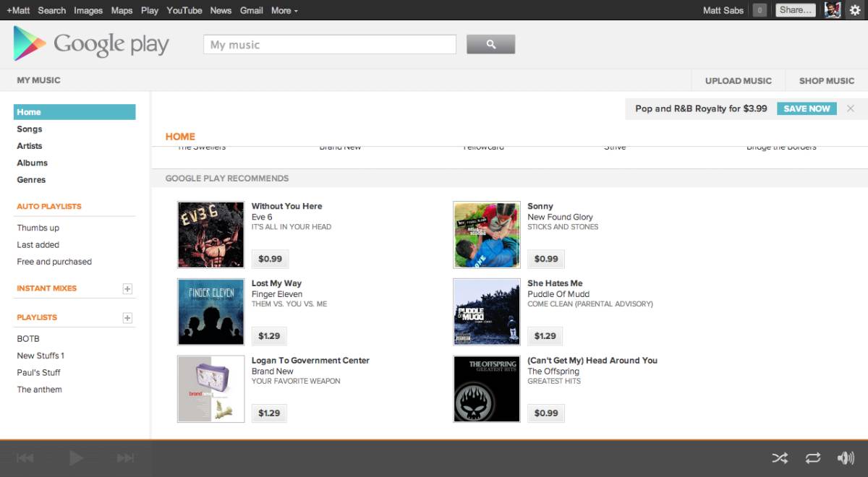Skip to next track

pos(125,457)
